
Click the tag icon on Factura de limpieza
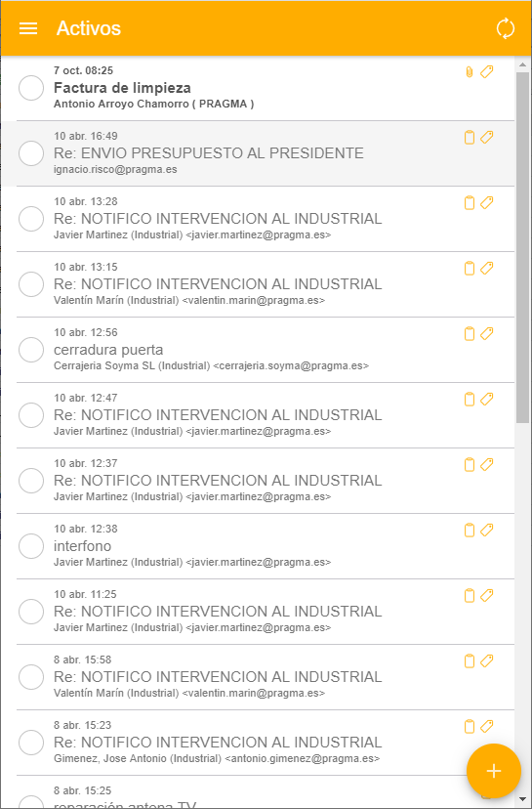(487, 71)
